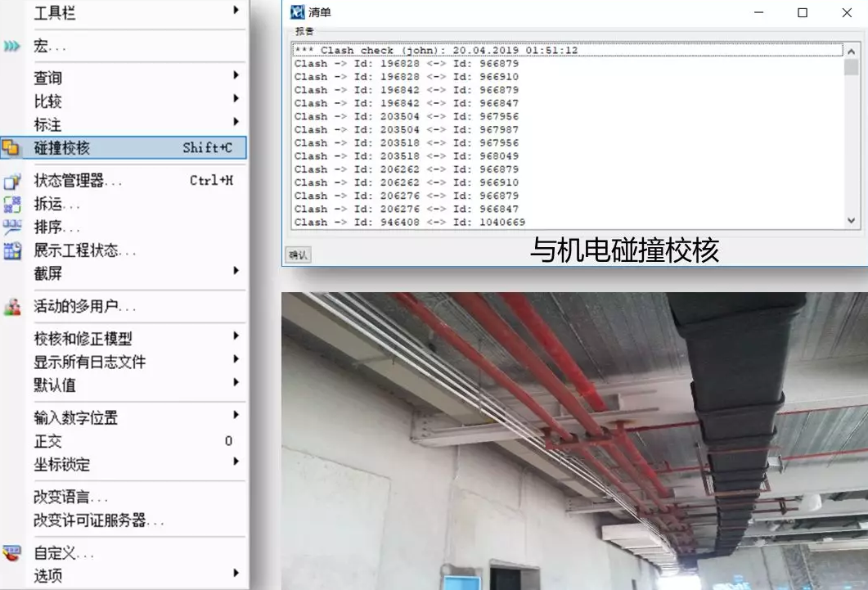Screen dimensions: 868x590
Task: Select clash row 196828 <-> 966910
Action: (568, 77)
